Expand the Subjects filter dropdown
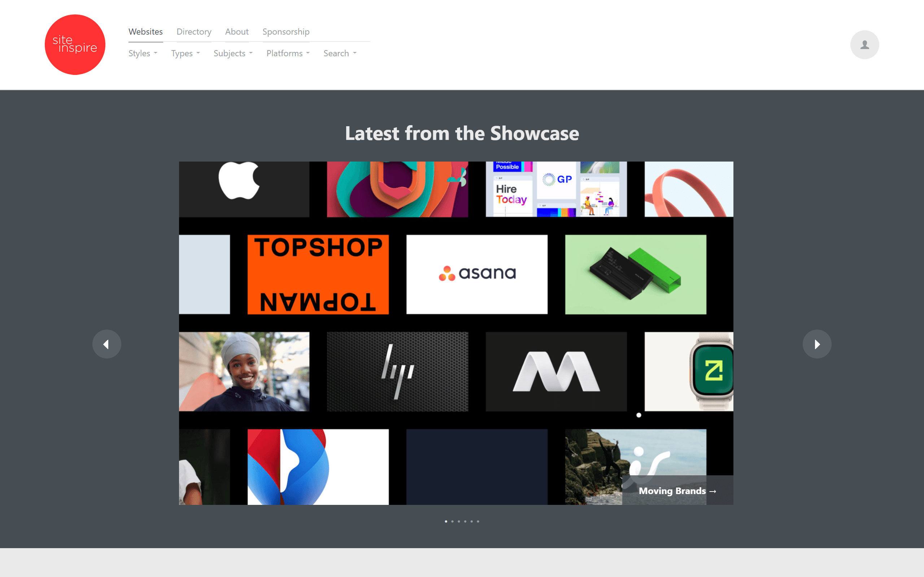The image size is (924, 577). (x=231, y=53)
